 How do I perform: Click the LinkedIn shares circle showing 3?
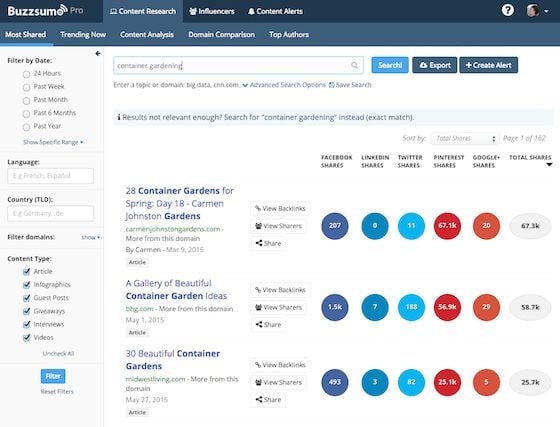click(375, 382)
